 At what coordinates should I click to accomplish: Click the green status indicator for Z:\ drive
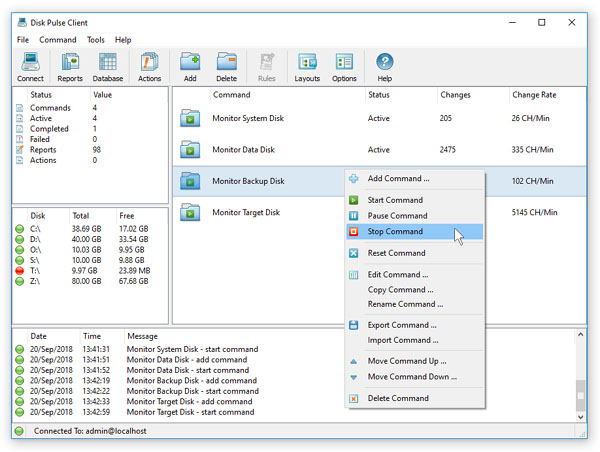(20, 281)
